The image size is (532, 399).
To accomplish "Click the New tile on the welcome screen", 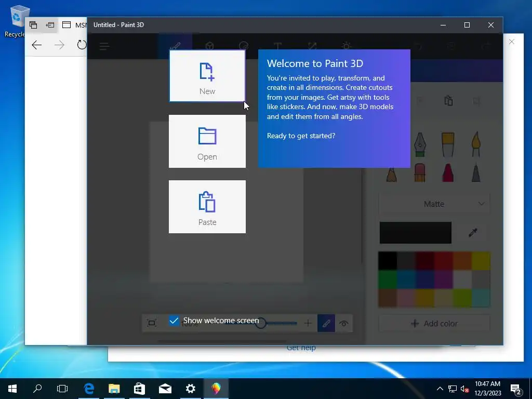I will coord(207,76).
